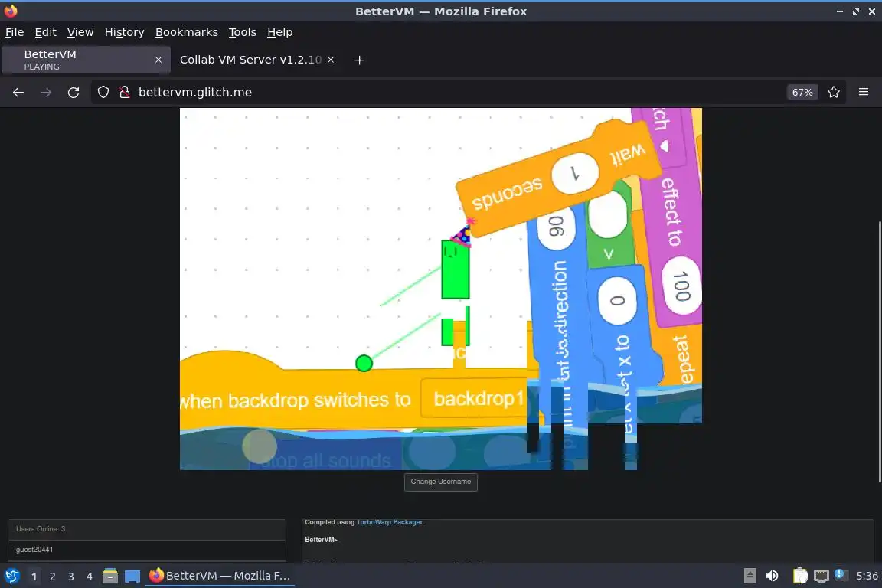Open the desktop start menu icon
Image resolution: width=882 pixels, height=588 pixels.
(x=11, y=577)
